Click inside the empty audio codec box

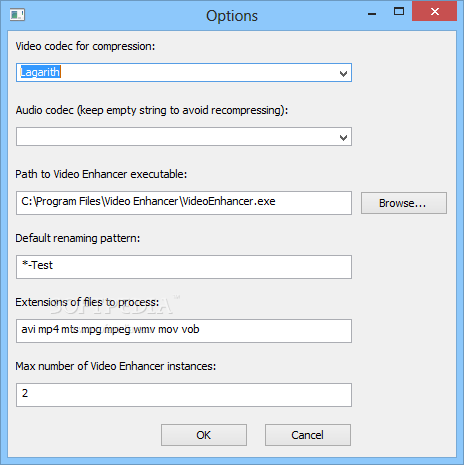pyautogui.click(x=184, y=137)
